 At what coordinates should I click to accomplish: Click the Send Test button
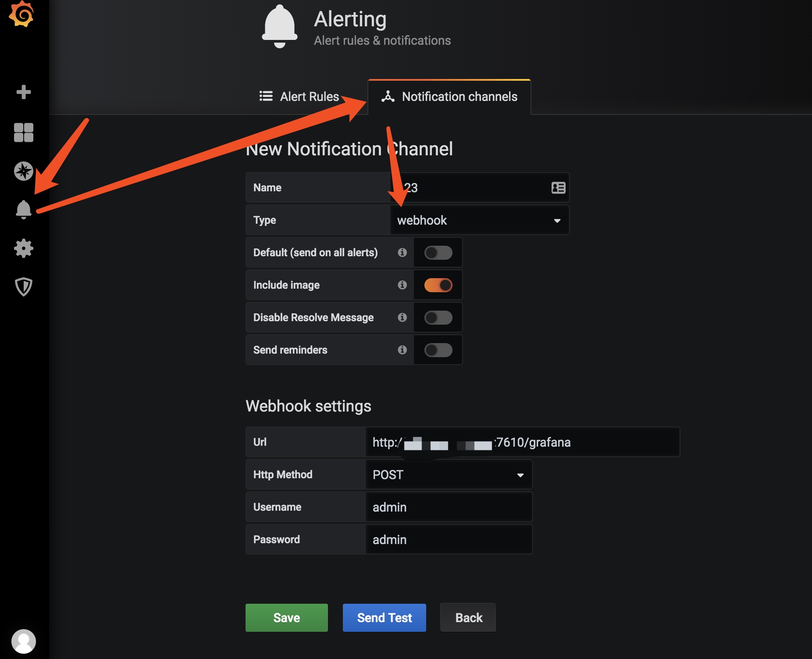tap(385, 618)
